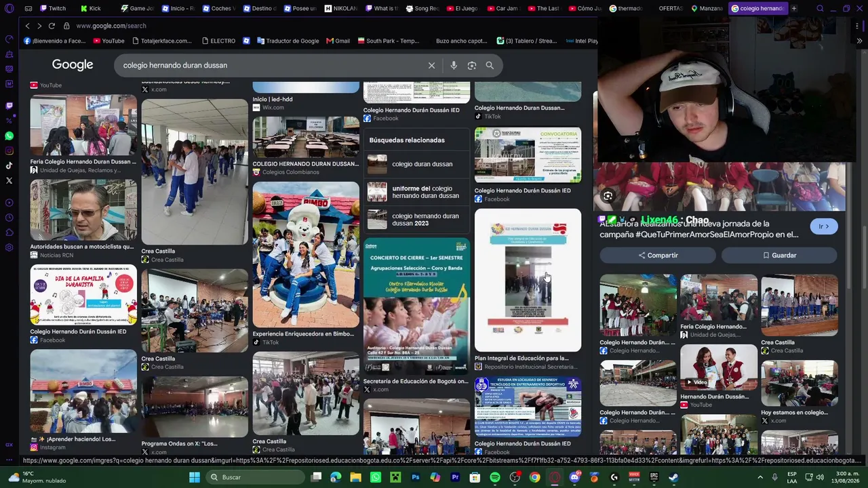
Task: Open Google Chrome from the taskbar
Action: coord(535,477)
